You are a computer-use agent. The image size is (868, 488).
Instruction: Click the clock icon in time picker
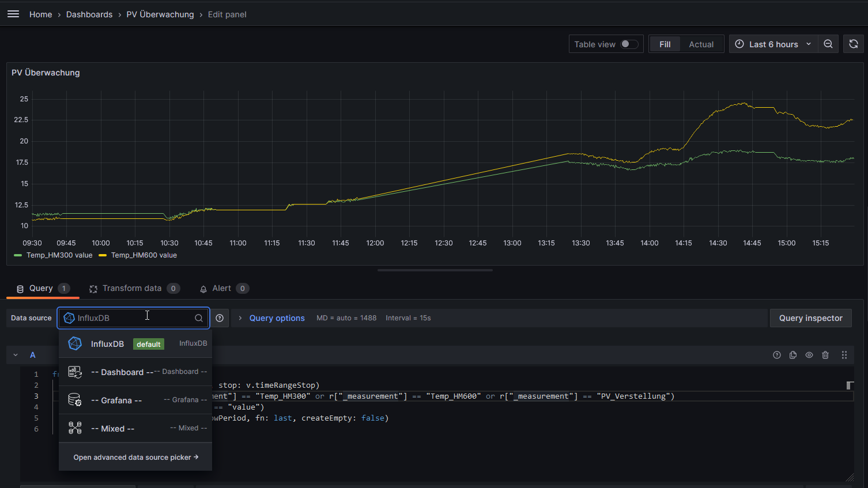point(739,44)
